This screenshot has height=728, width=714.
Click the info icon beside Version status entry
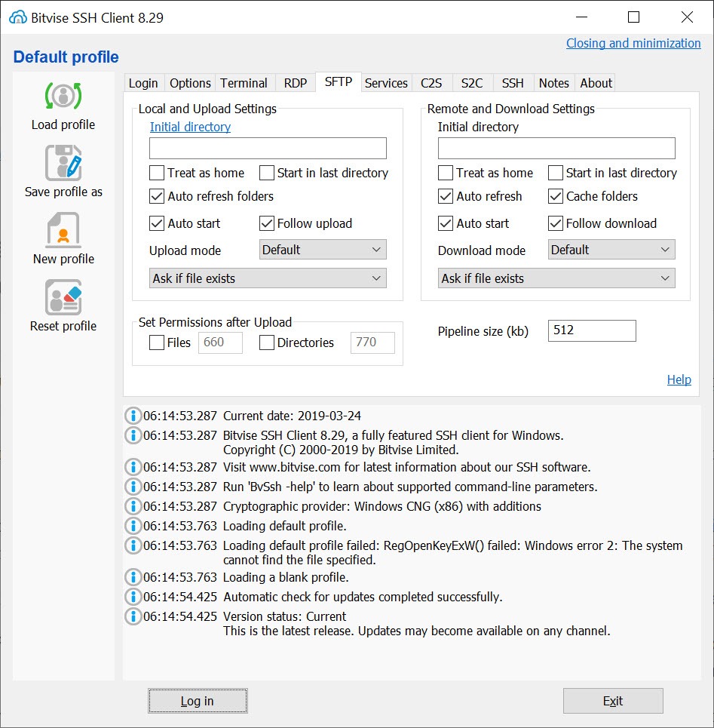[133, 616]
